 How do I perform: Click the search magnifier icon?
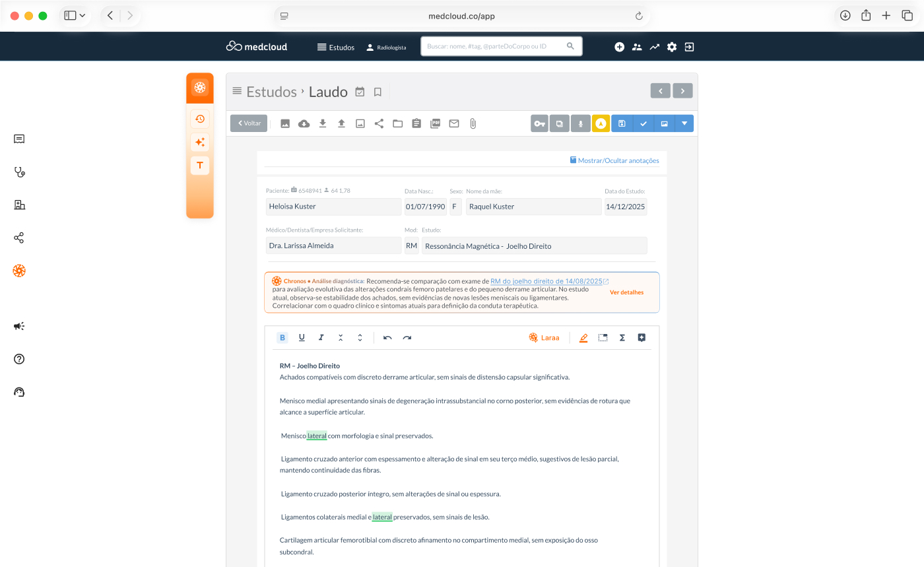(x=571, y=46)
